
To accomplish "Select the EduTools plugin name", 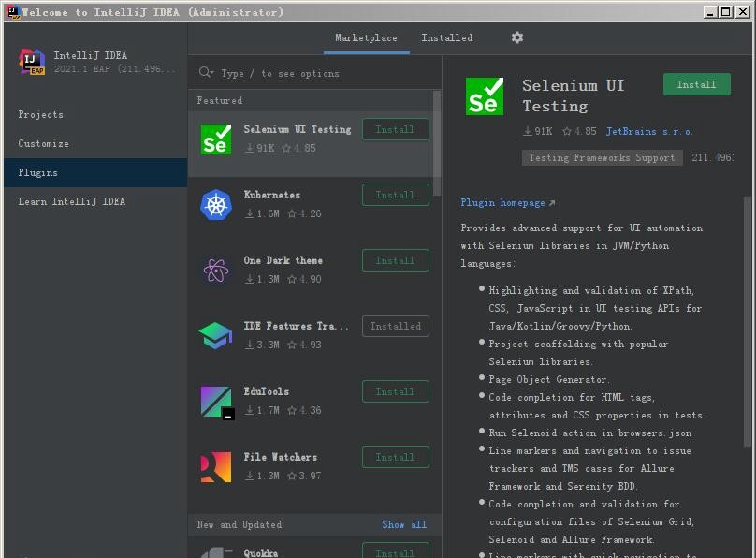I will tap(266, 391).
